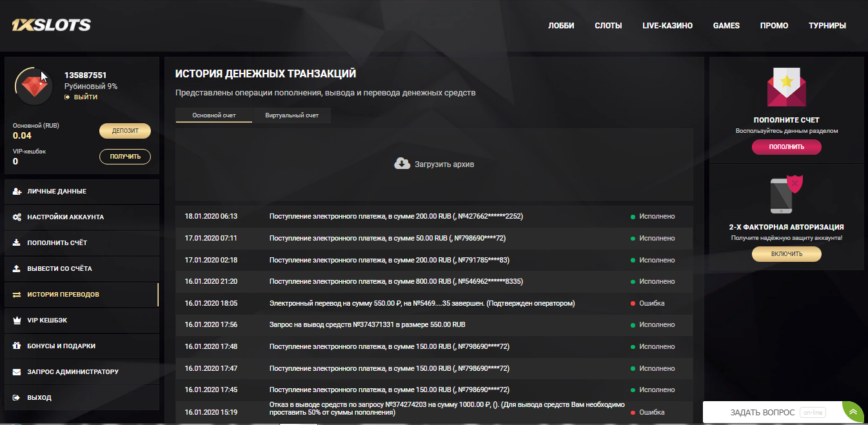Switch to the Основной счет tab
This screenshot has height=425, width=868.
[214, 115]
